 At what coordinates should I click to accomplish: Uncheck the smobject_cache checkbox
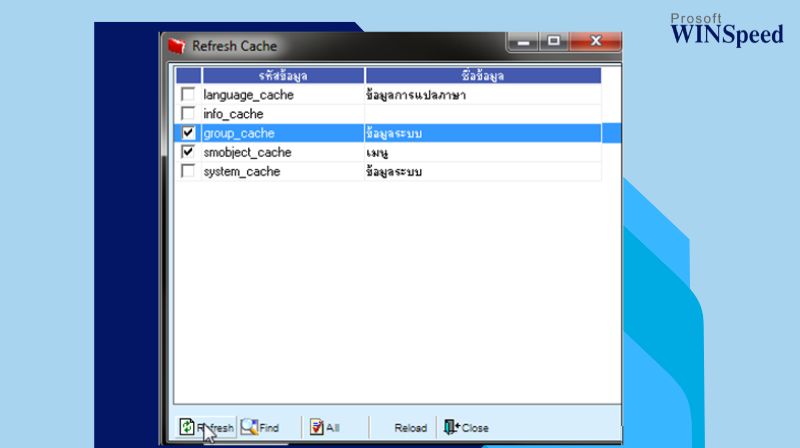click(x=188, y=152)
